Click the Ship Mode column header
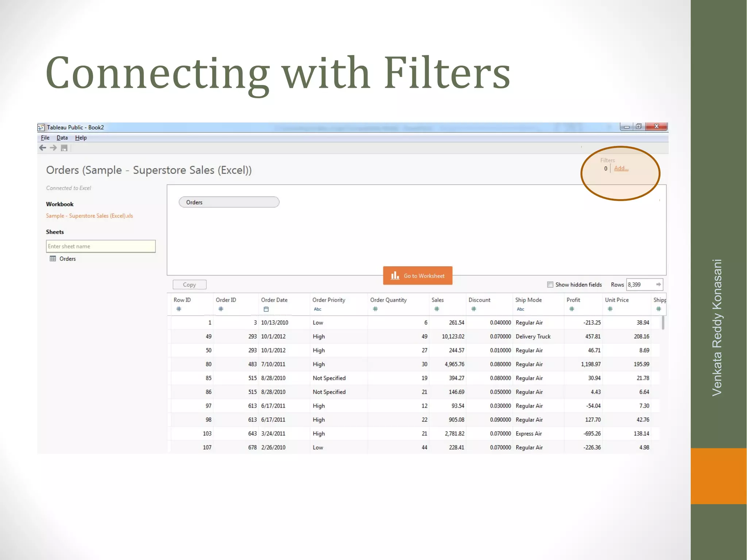This screenshot has height=560, width=747. [528, 300]
